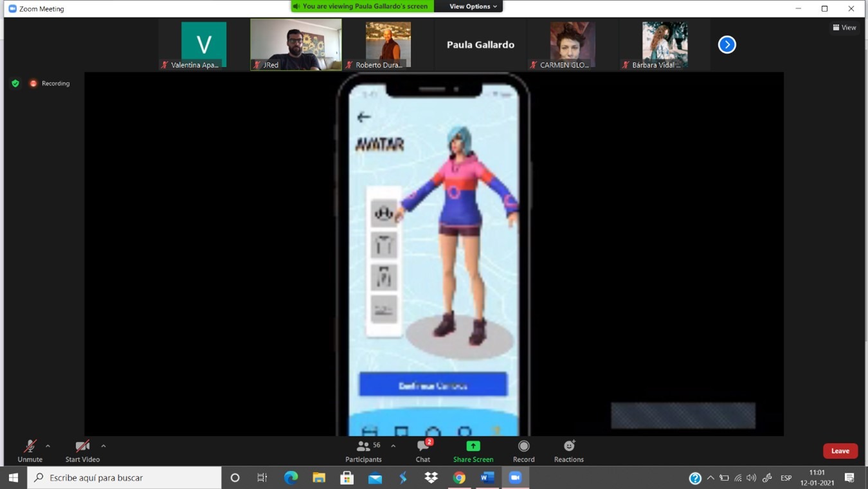This screenshot has height=489, width=868.
Task: Click the green encryption shield icon
Action: pyautogui.click(x=15, y=84)
